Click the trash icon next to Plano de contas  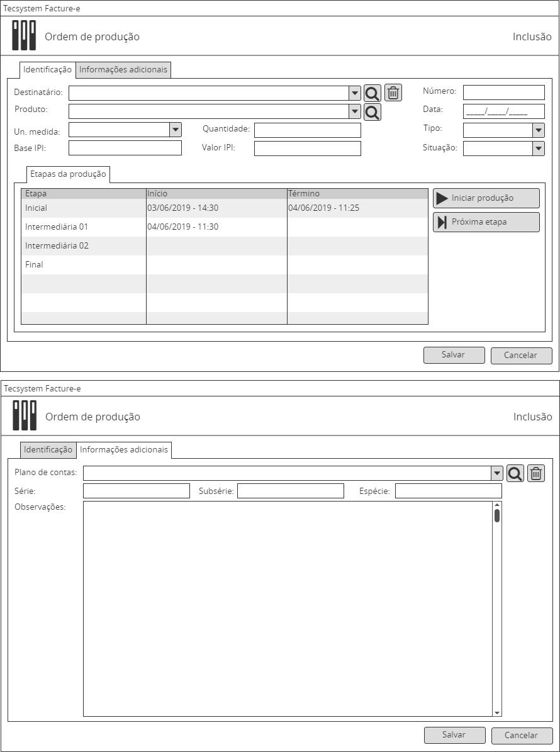(x=535, y=474)
